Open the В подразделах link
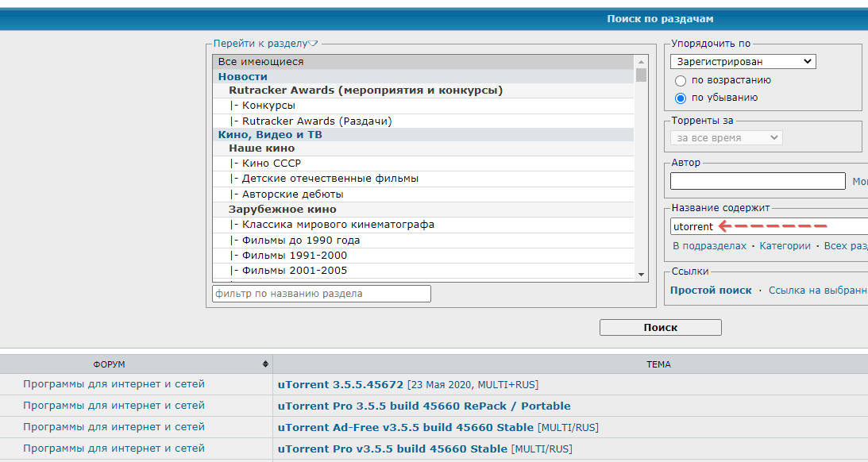The image size is (868, 462). (x=709, y=246)
